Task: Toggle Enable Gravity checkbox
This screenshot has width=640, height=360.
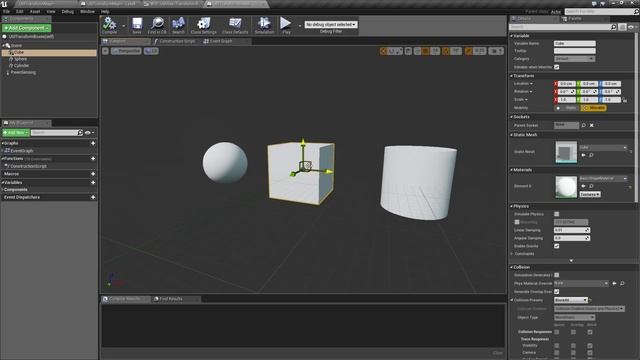Action: pos(556,246)
